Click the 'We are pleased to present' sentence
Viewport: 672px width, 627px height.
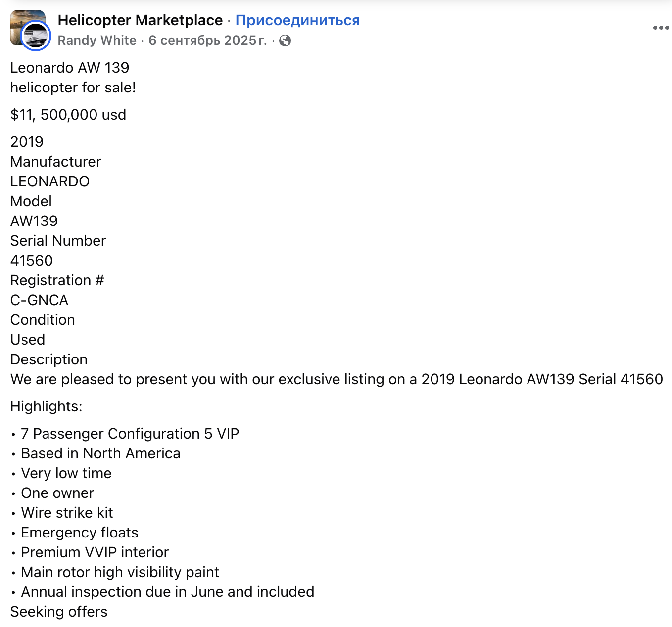[336, 379]
